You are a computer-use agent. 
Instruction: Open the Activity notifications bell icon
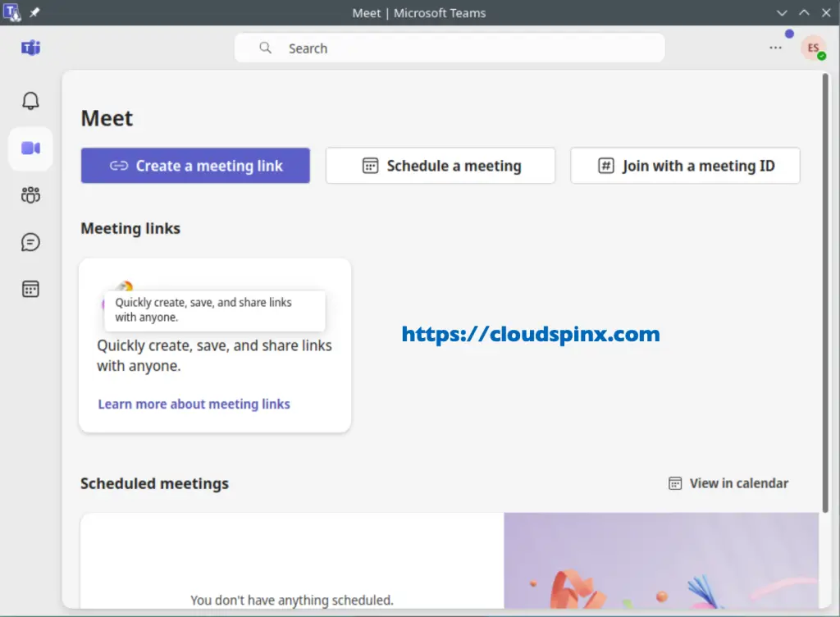pyautogui.click(x=30, y=100)
